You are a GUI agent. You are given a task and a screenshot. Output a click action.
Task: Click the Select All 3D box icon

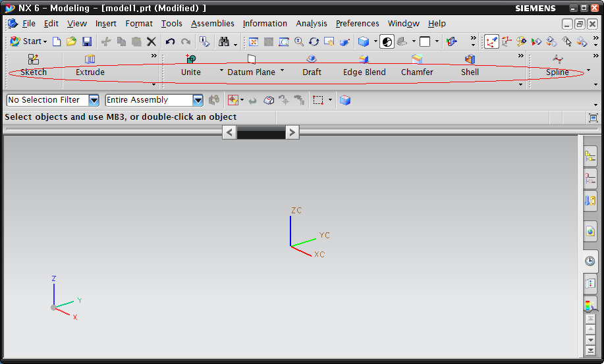[x=345, y=101]
